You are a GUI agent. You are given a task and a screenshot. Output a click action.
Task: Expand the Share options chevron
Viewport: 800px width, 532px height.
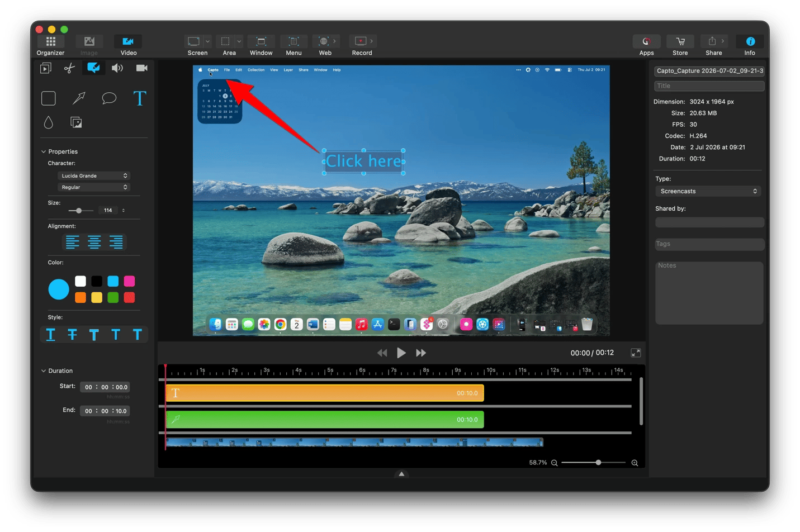point(723,41)
